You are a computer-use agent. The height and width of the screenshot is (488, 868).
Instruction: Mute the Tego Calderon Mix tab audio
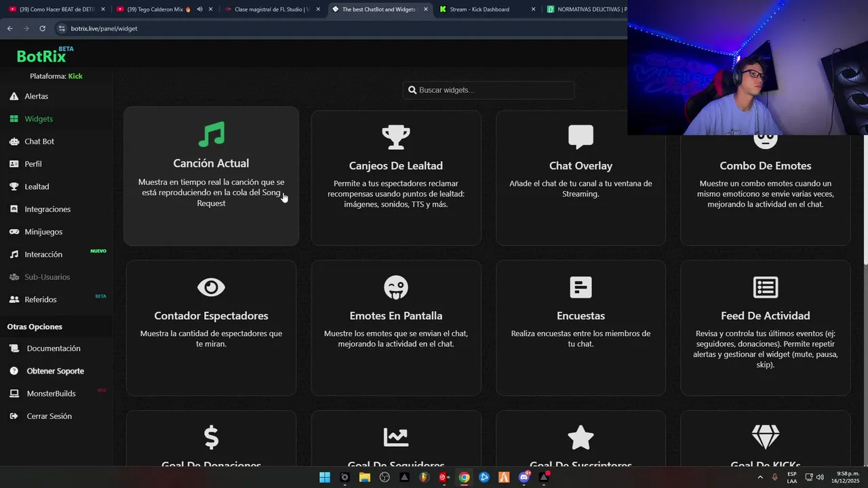point(199,9)
